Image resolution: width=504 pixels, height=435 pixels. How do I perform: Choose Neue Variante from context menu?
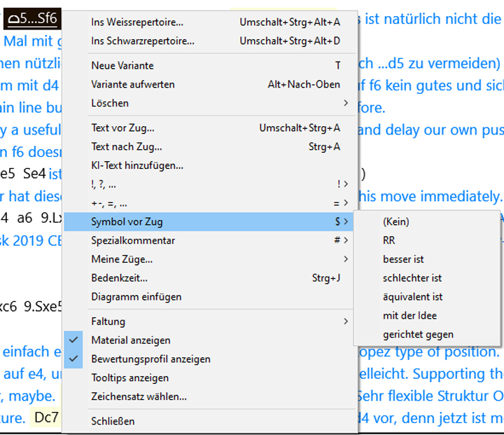click(x=122, y=66)
